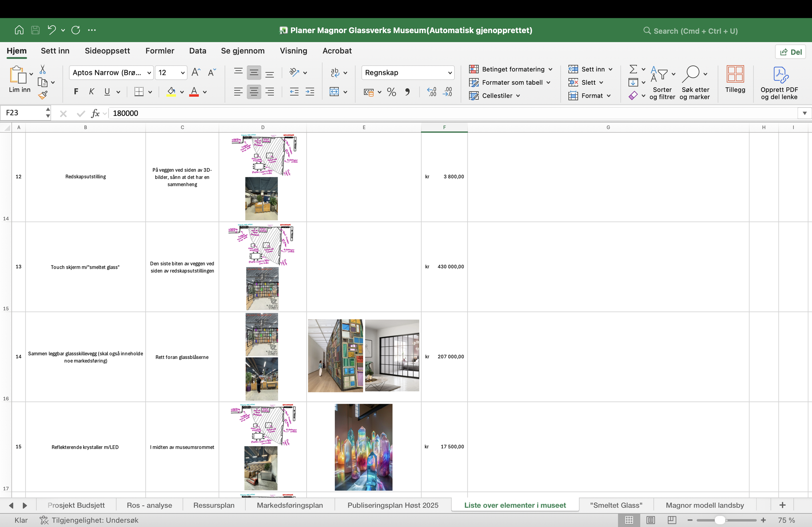Click the Del share button
This screenshot has height=527, width=812.
[x=790, y=52]
